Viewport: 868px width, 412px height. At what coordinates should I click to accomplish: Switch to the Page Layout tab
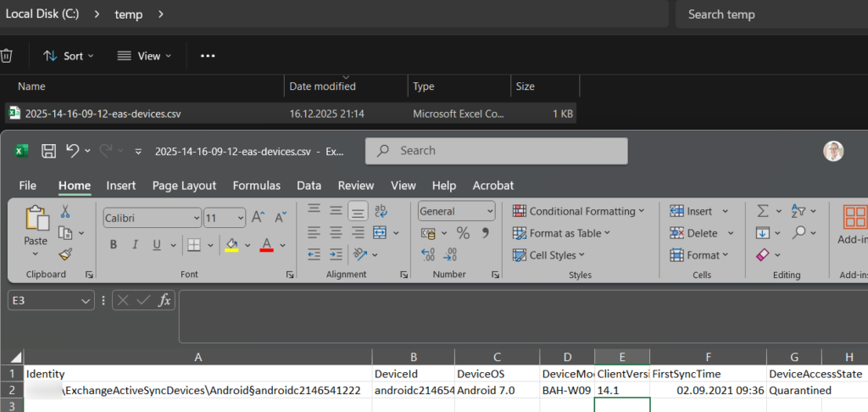point(184,185)
